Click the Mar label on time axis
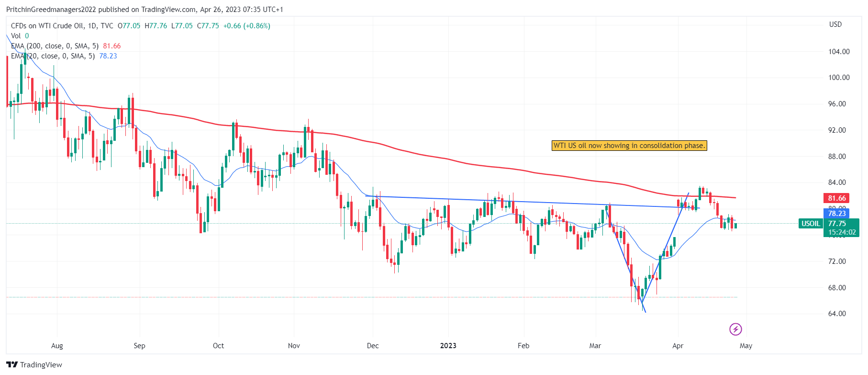The image size is (868, 375). (595, 346)
